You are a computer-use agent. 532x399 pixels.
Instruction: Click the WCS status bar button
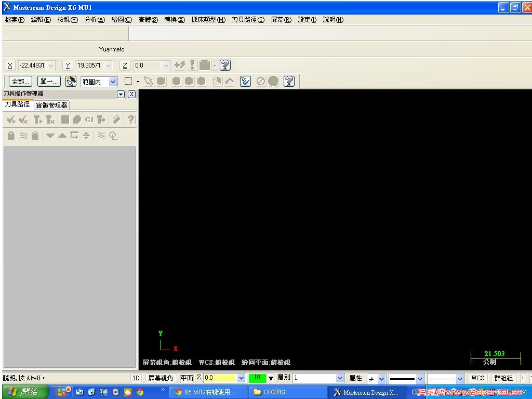point(478,378)
